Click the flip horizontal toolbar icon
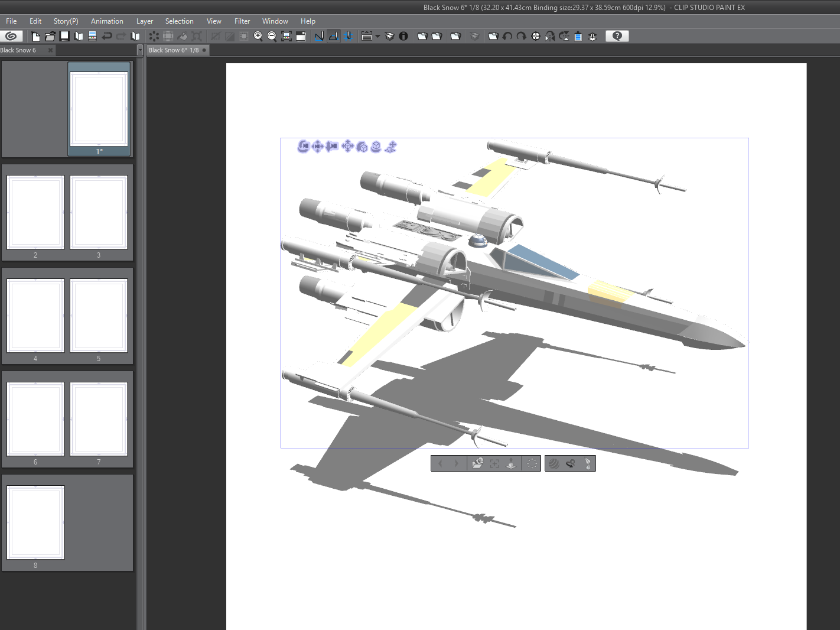The height and width of the screenshot is (630, 840). (x=550, y=36)
